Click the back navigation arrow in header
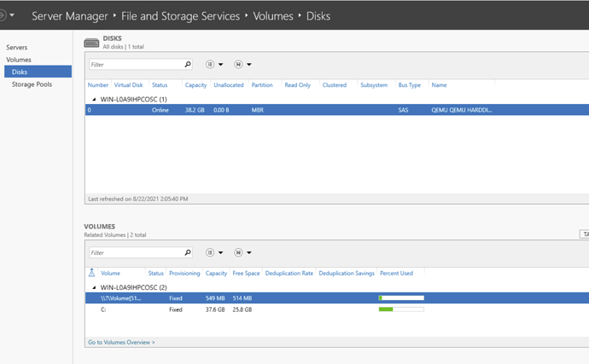Image resolution: width=589 pixels, height=364 pixels. (x=3, y=15)
